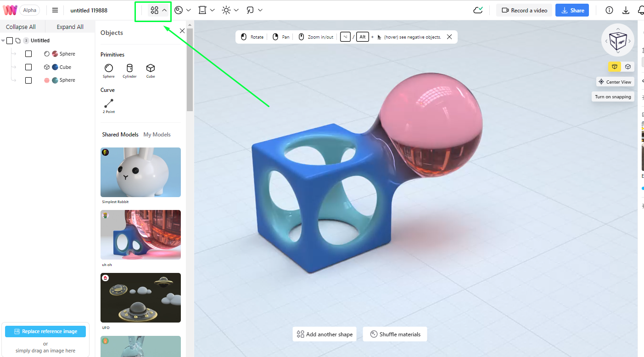Click the outline sphere icon beside the pink Sphere
Image resolution: width=644 pixels, height=357 pixels.
47,54
